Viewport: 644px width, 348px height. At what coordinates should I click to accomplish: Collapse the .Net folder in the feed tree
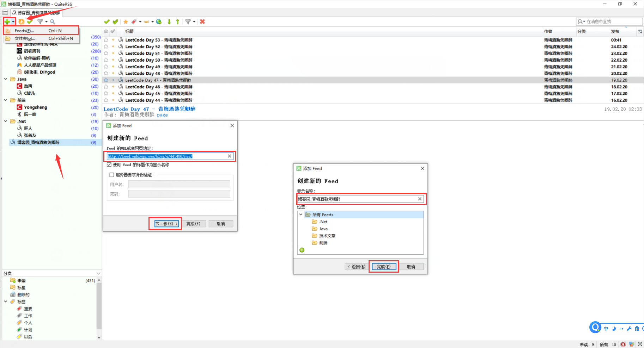click(6, 121)
